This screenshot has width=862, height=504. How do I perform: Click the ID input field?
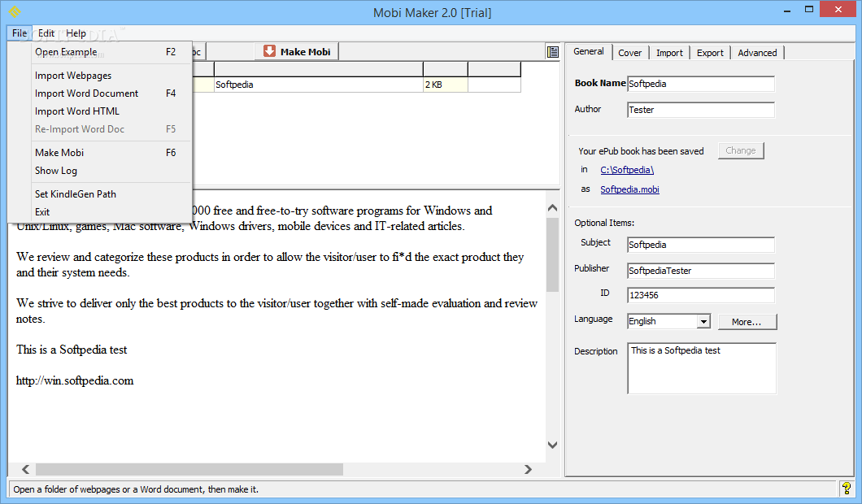point(701,295)
